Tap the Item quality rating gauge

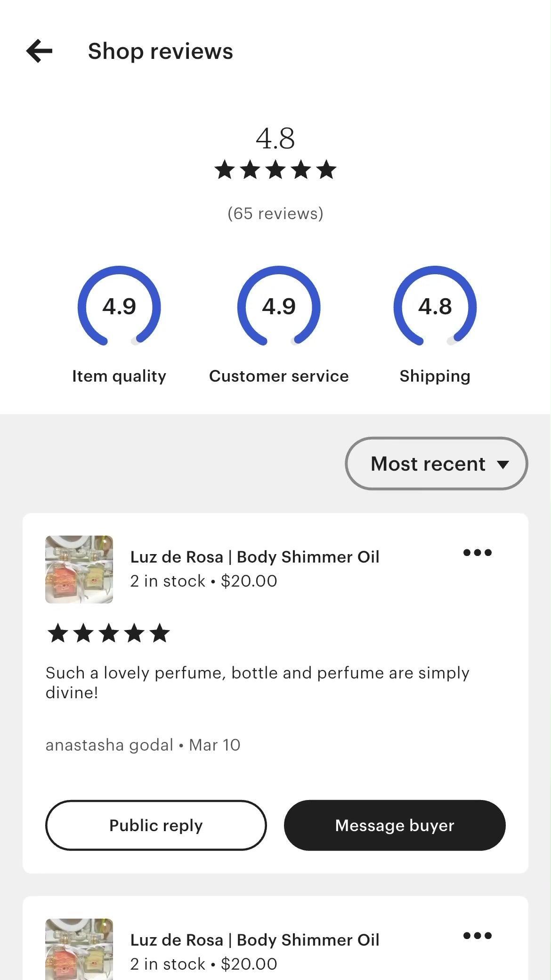pos(119,306)
